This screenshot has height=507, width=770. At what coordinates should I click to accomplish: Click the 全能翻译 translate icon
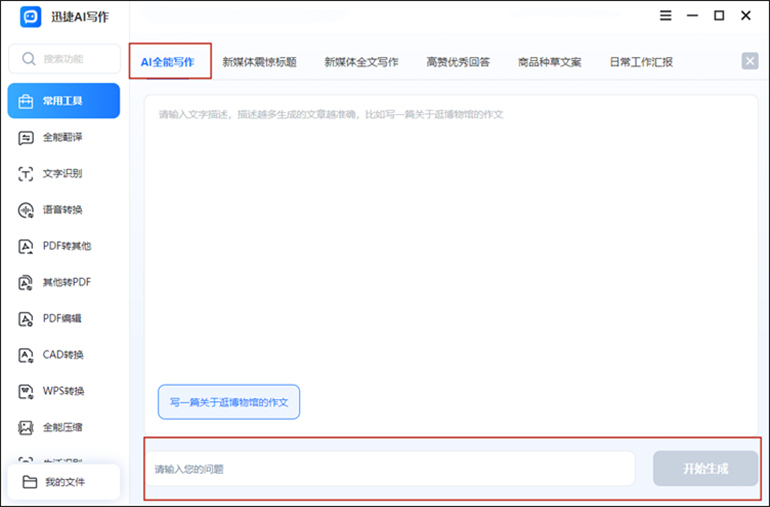pos(26,138)
